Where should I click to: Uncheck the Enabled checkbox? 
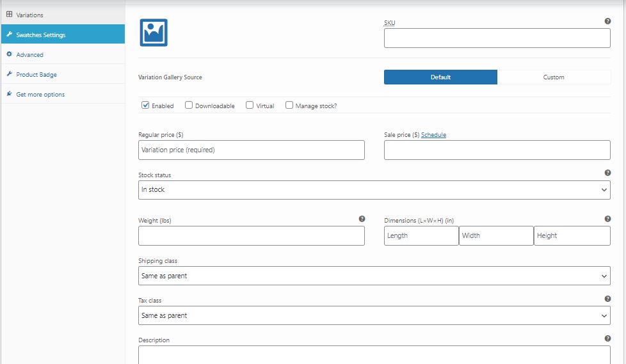(x=145, y=105)
